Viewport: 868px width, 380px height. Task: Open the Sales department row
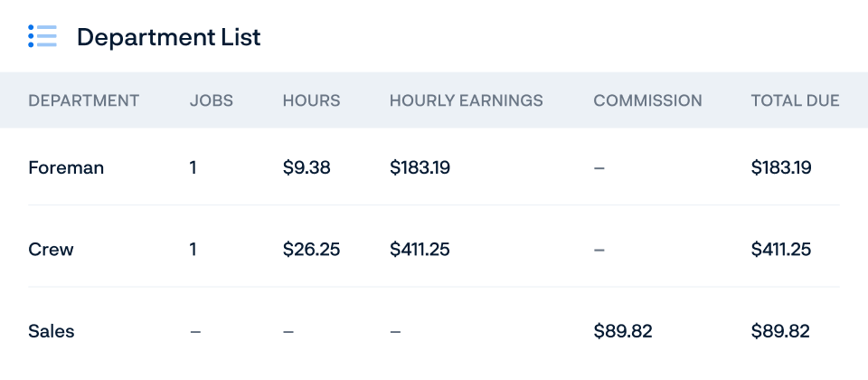click(x=434, y=331)
